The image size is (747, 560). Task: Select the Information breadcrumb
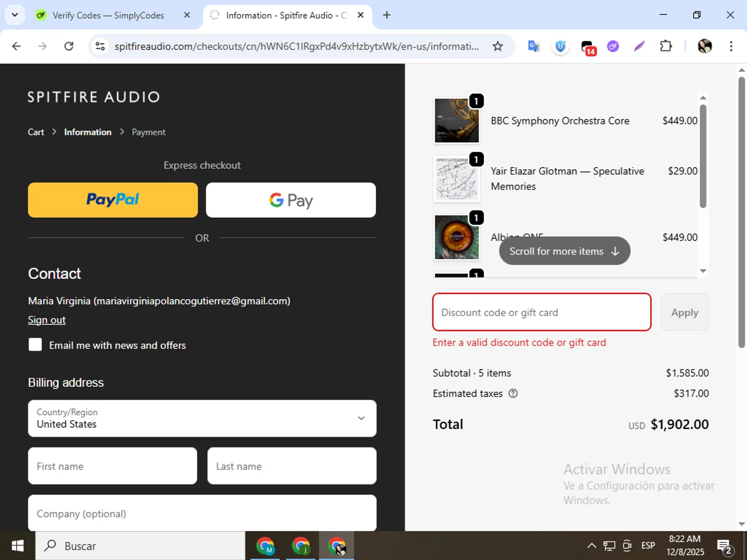click(x=88, y=132)
